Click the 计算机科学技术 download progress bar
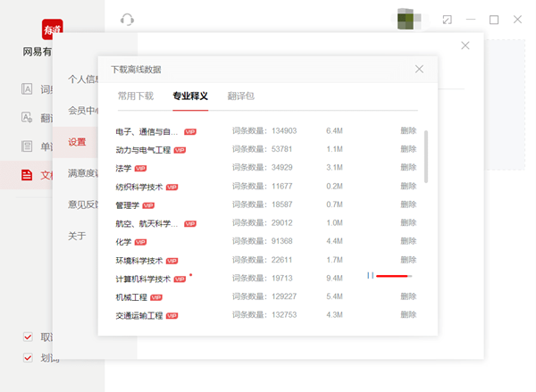Viewport: 536px width, 392px height. point(394,278)
